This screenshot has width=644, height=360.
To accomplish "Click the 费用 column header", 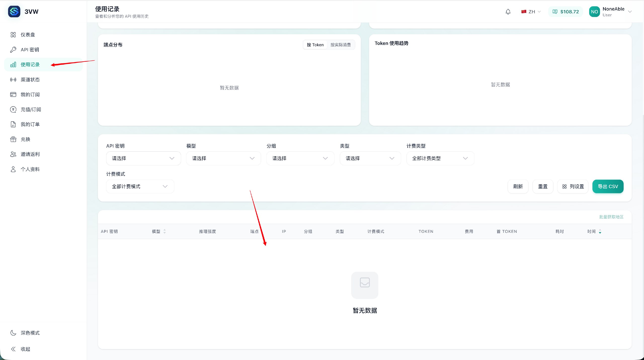I will [469, 231].
